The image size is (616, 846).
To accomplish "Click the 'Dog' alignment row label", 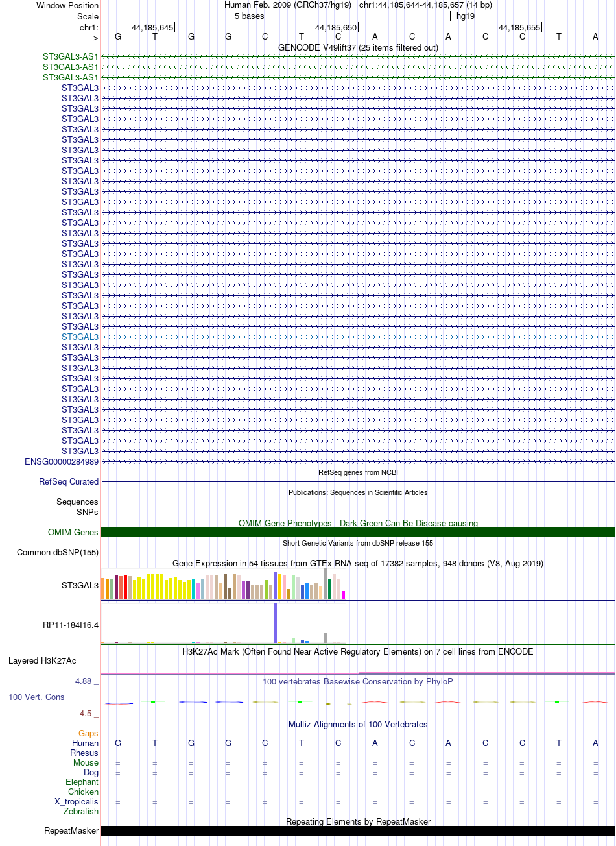I will pos(91,773).
